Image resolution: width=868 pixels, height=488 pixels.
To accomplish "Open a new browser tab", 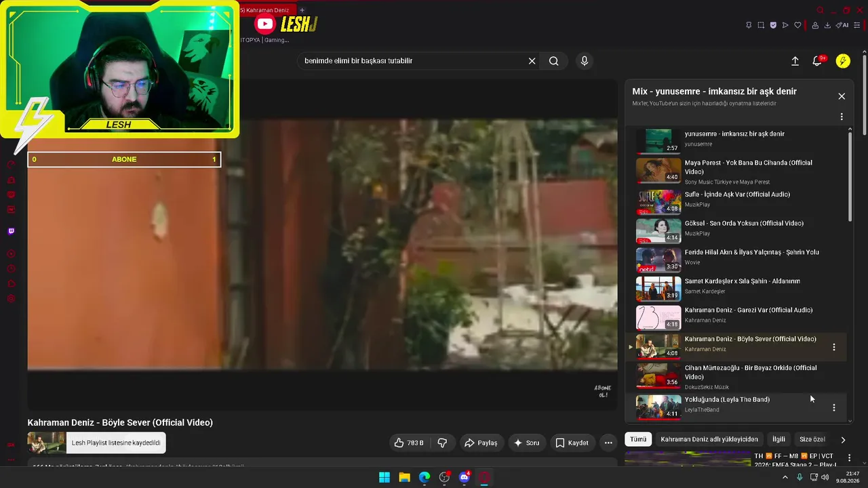I will point(302,10).
